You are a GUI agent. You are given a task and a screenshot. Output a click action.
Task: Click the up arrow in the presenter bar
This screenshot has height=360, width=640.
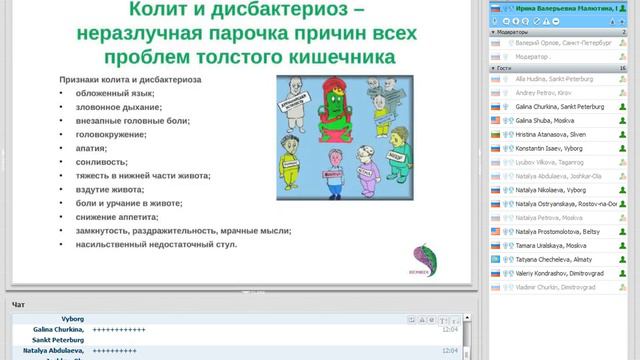tap(612, 22)
